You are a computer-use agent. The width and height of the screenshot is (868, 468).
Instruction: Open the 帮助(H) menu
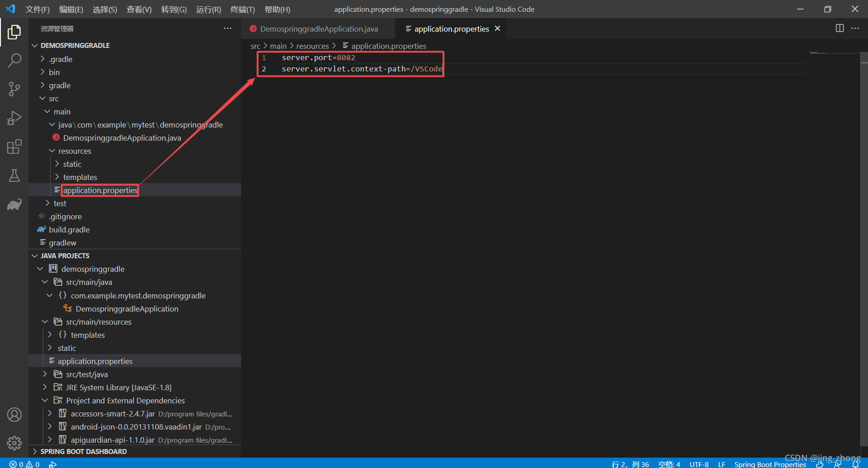277,9
